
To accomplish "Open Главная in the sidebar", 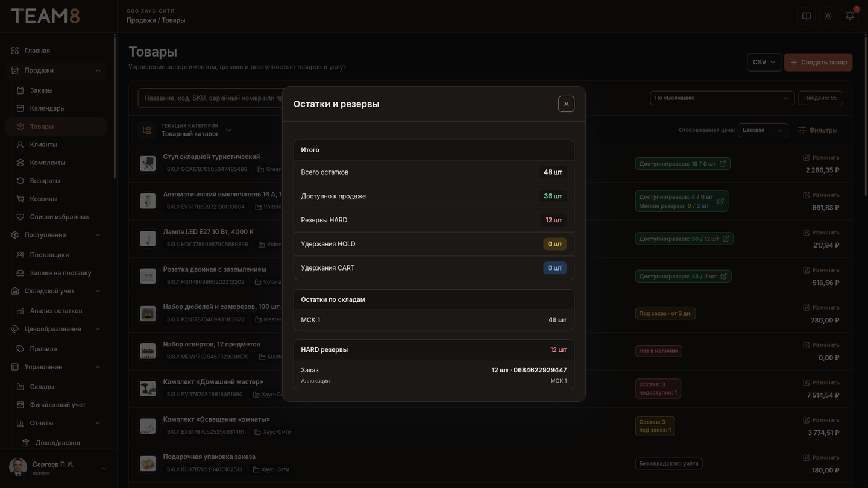I will click(x=57, y=51).
